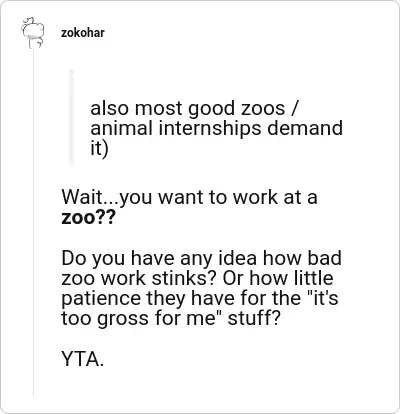400x414 pixels.
Task: Select the line 'also most good zoos /'
Action: pos(193,109)
